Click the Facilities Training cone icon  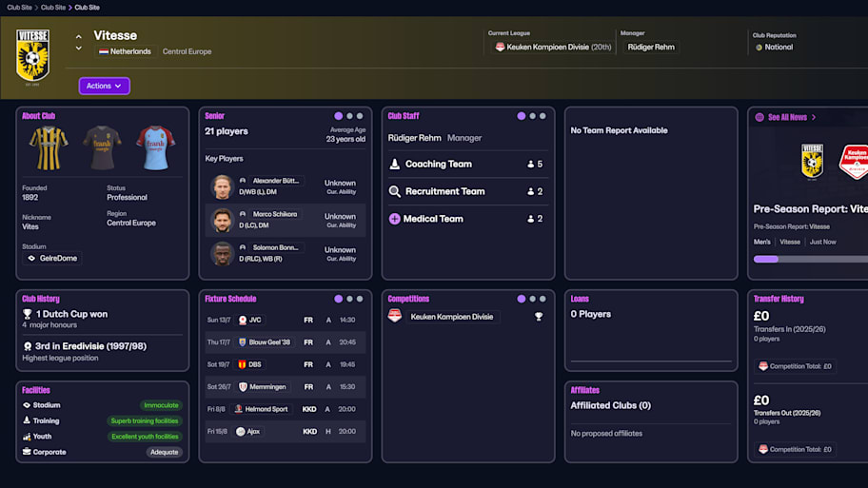tap(27, 420)
